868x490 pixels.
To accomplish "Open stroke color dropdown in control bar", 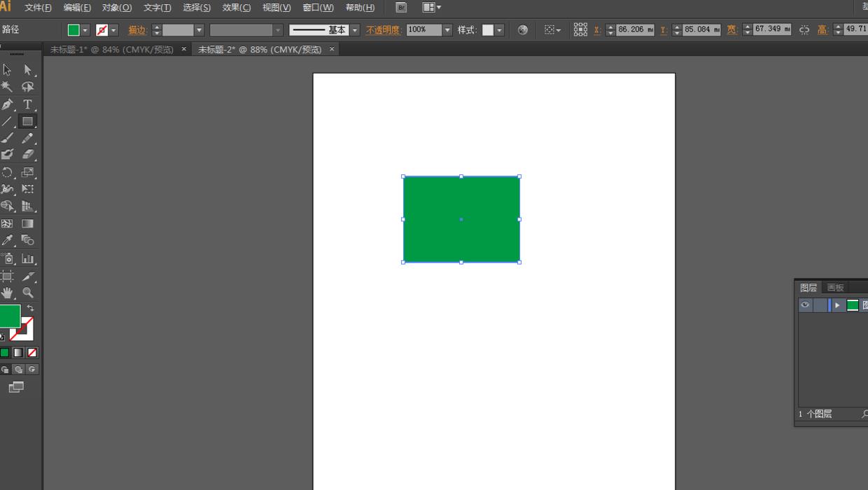I will [113, 30].
